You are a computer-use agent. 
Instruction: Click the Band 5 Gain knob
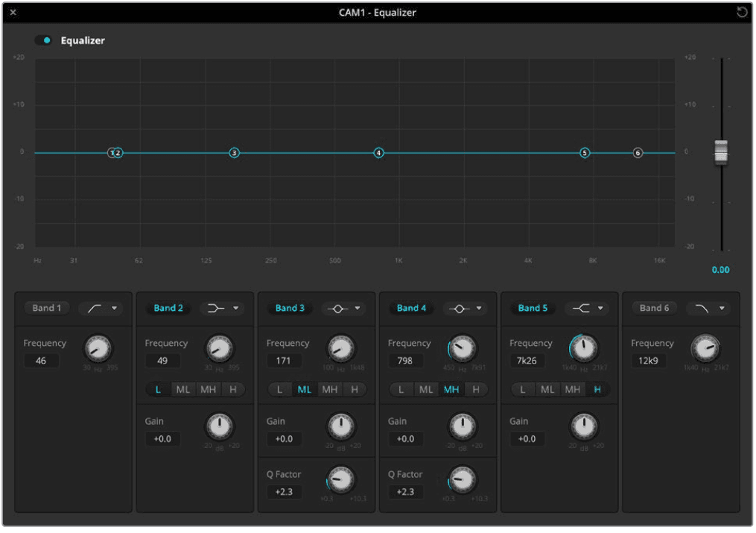click(x=584, y=428)
